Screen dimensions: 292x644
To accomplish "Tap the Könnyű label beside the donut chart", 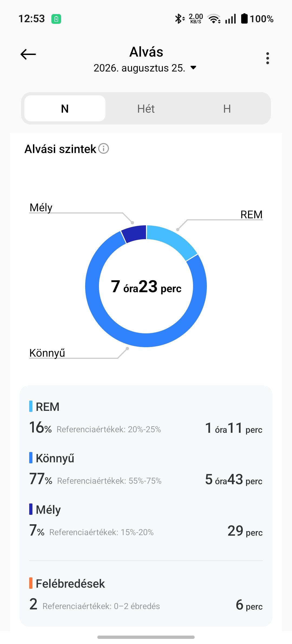I will [47, 353].
